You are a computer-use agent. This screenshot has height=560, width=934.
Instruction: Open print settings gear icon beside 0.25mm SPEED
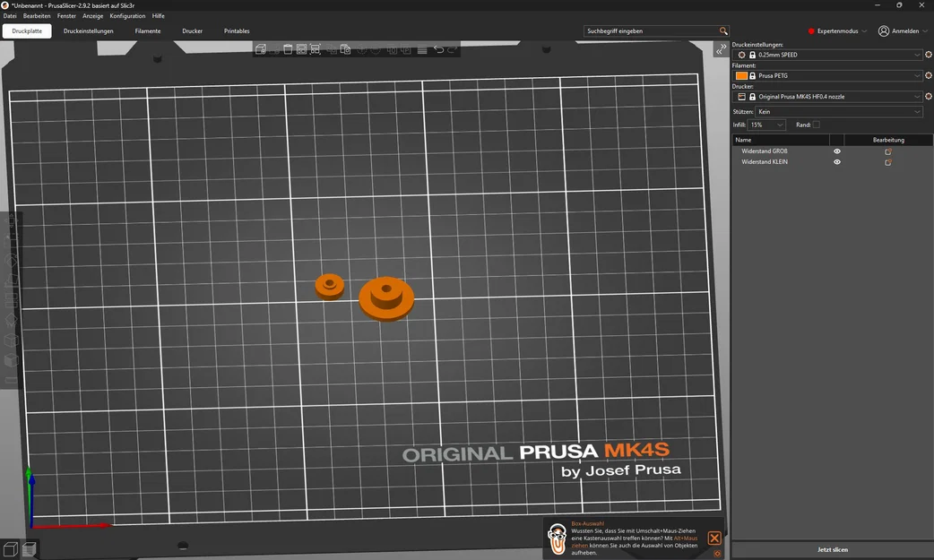[928, 55]
